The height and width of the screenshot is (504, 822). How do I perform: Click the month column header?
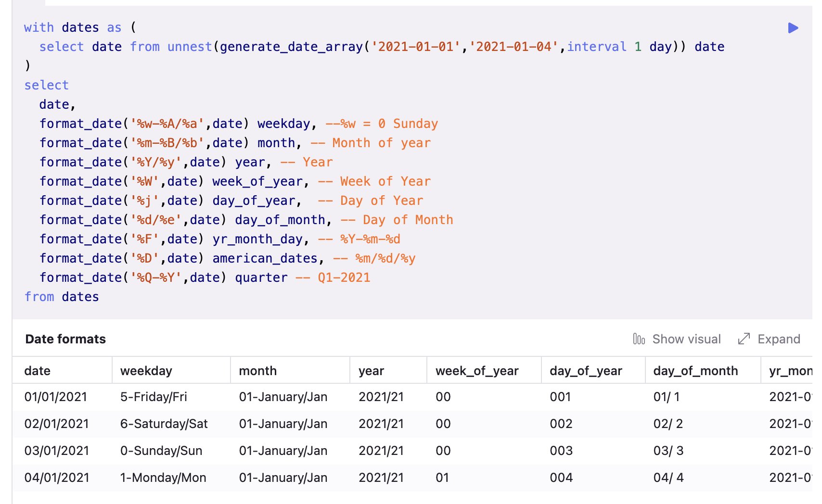tap(257, 370)
